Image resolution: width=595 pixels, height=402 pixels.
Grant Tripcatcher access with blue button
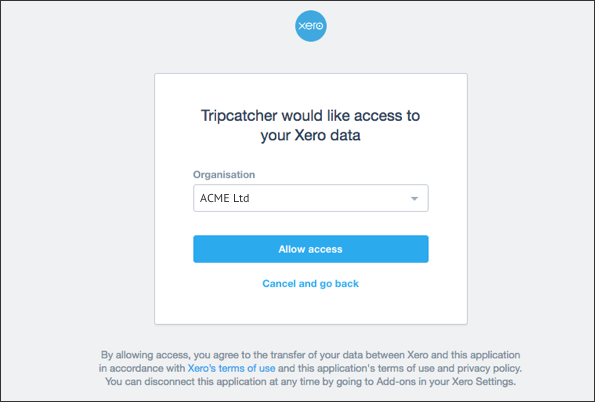click(x=311, y=249)
